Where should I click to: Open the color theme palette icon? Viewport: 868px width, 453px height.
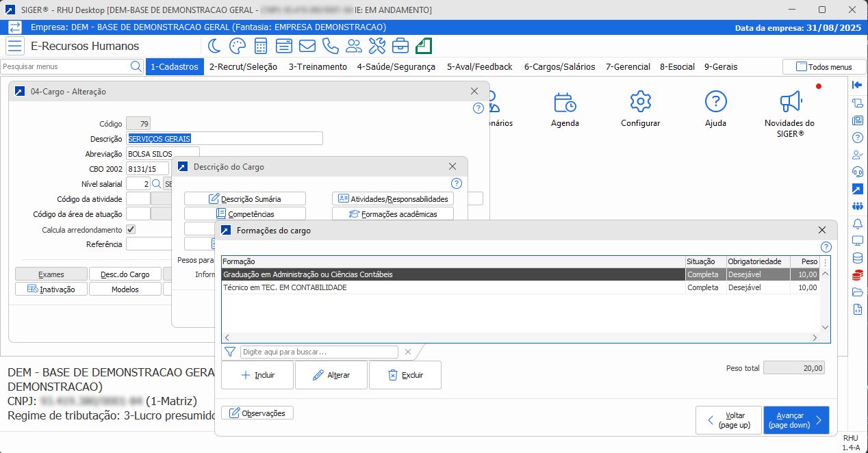point(237,46)
